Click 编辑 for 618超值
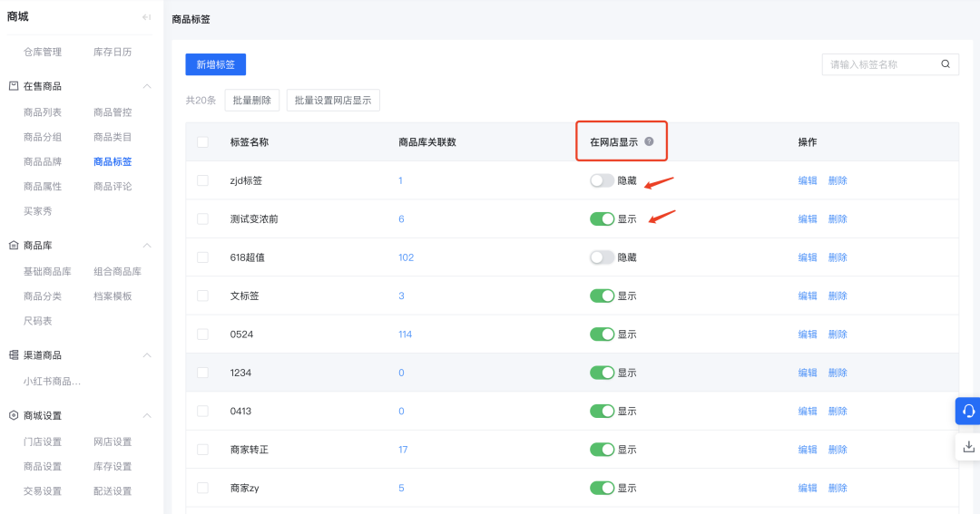980x514 pixels. (x=808, y=257)
